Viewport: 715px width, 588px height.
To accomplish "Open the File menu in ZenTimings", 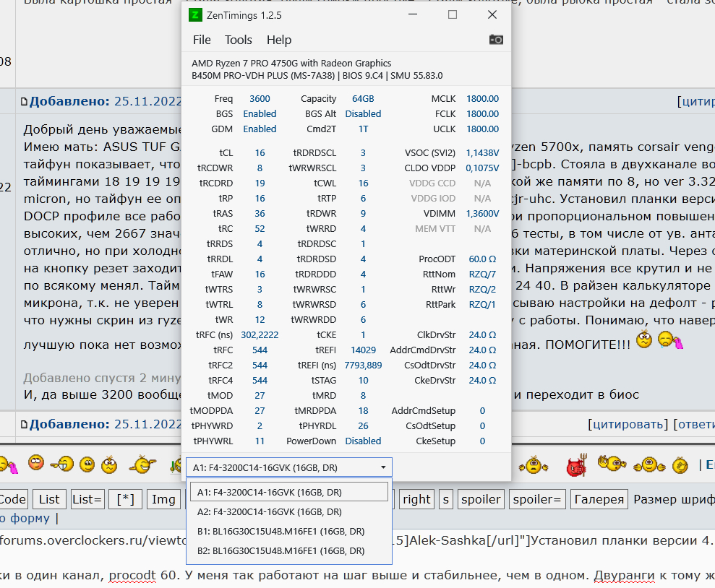I will pos(202,40).
